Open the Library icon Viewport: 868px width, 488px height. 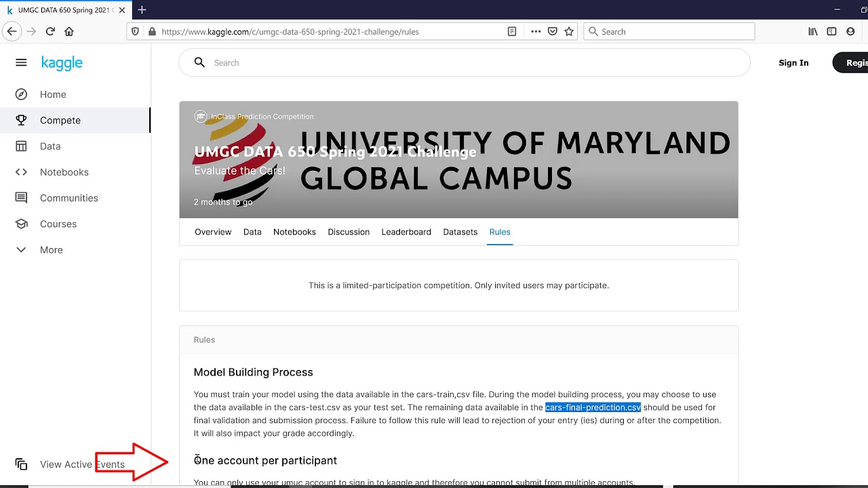click(x=813, y=31)
